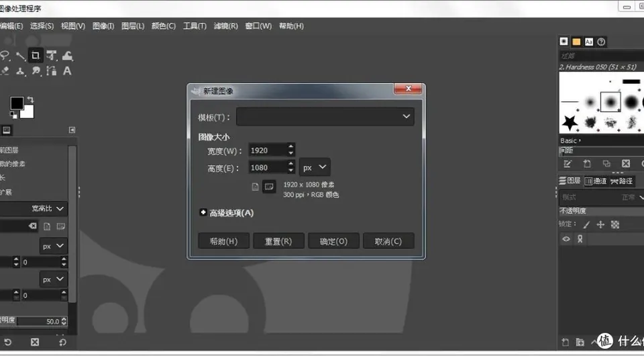Open the Brushes tab
Screen dimensions: 644x356
click(564, 42)
